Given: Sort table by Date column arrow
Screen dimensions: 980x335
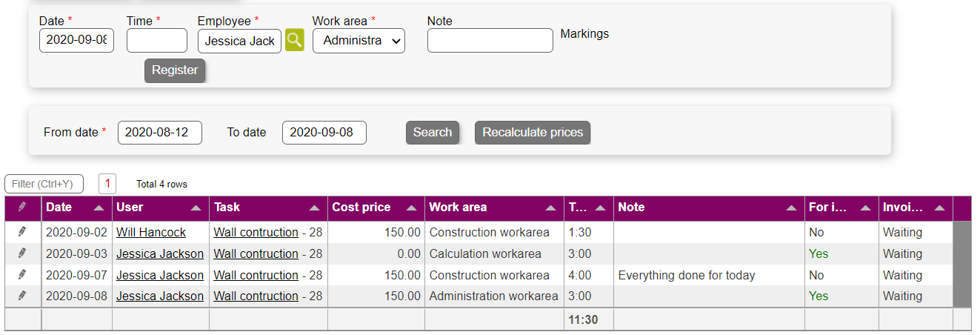Looking at the screenshot, I should point(99,208).
